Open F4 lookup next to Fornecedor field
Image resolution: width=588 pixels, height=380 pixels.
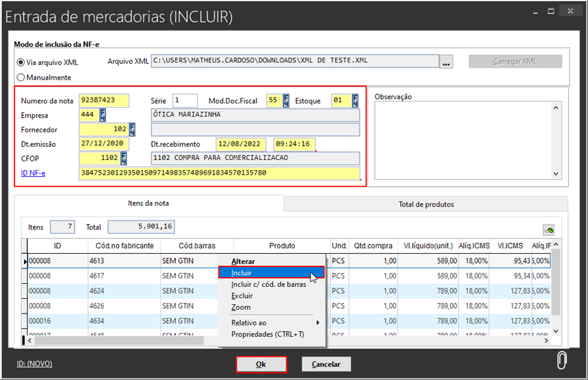132,130
